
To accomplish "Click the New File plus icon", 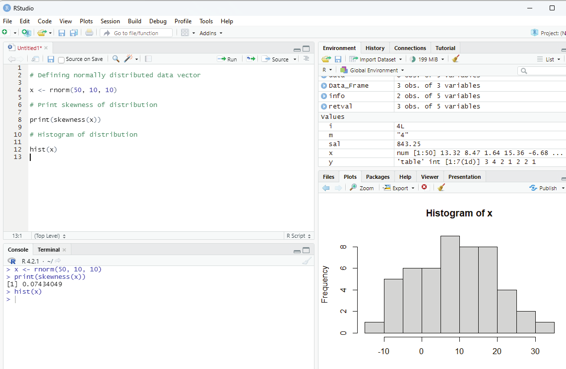I will [5, 32].
